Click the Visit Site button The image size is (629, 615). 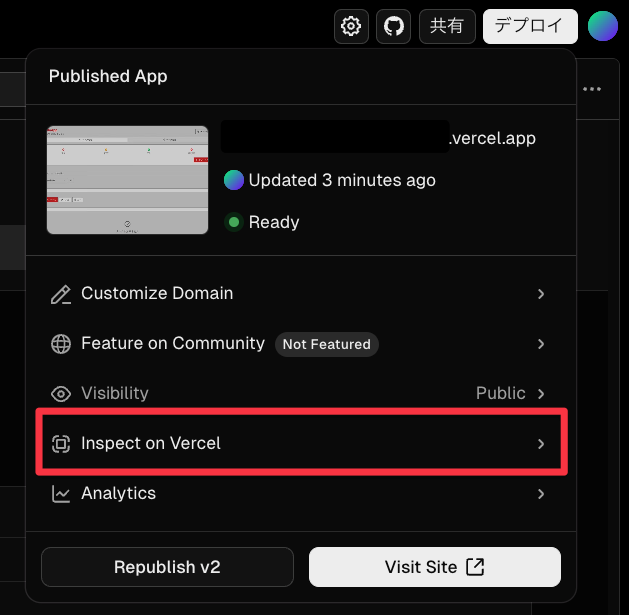435,567
